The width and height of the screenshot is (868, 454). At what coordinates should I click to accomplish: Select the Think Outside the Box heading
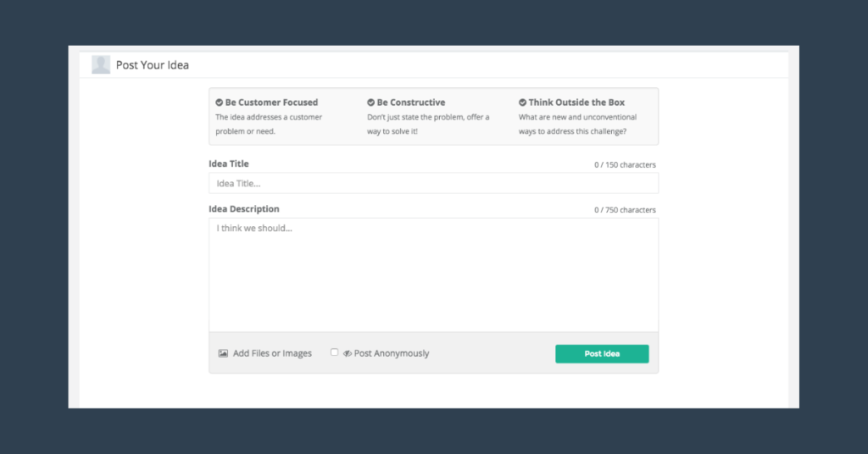coord(576,102)
